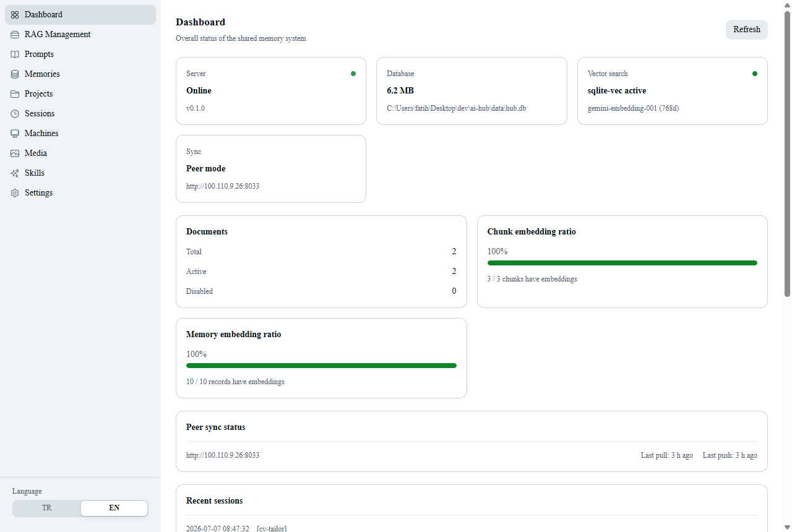Refresh the dashboard status

[747, 30]
